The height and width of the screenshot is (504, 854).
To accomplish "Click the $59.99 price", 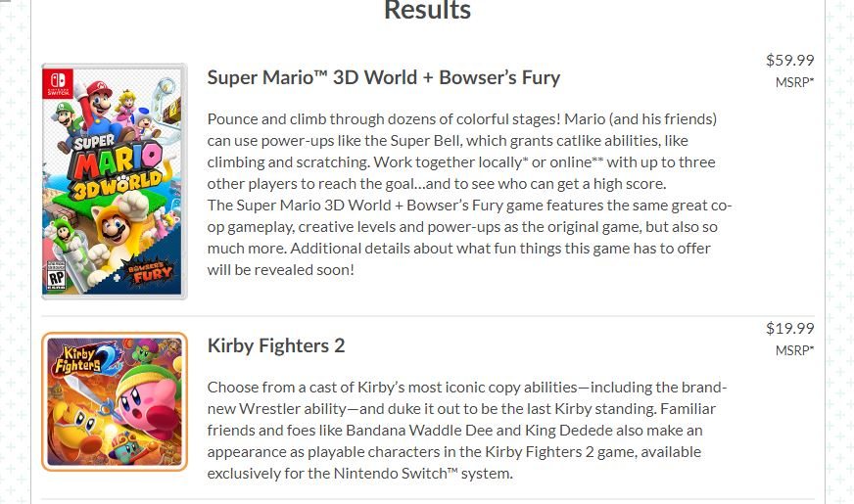I will click(x=789, y=60).
